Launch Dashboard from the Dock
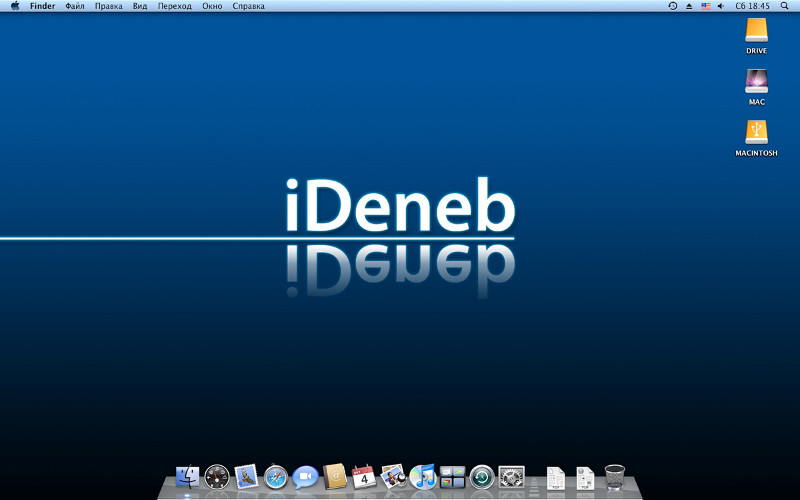Screen dimensions: 800x500 tap(217, 478)
